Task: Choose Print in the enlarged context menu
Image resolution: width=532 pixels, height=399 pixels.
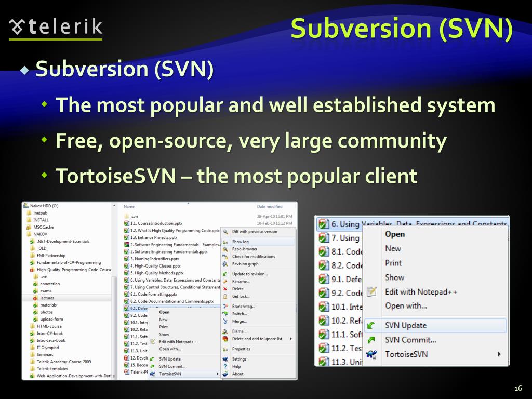Action: click(393, 263)
